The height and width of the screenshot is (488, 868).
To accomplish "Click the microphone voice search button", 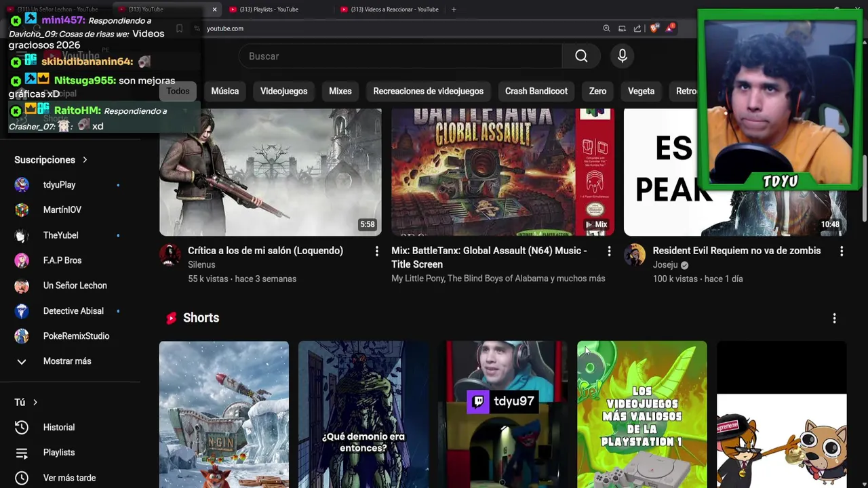I will (623, 56).
